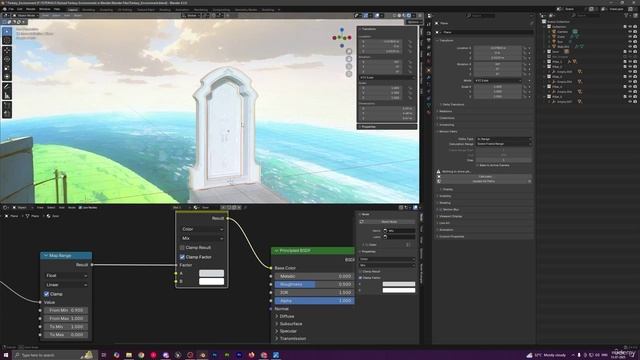Image resolution: width=640 pixels, height=360 pixels.
Task: Open the Window menu in top bar
Action: click(45, 9)
